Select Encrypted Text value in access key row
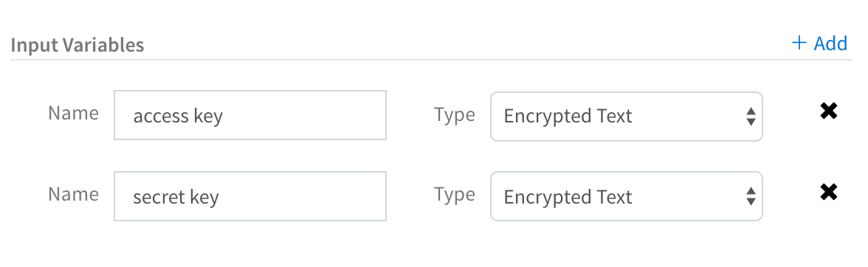The width and height of the screenshot is (868, 267). coord(568,117)
